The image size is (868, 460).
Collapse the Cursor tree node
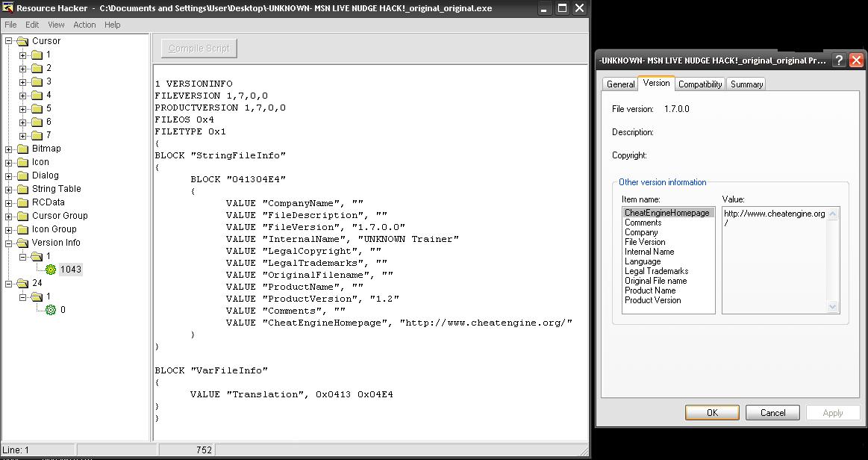coord(9,41)
